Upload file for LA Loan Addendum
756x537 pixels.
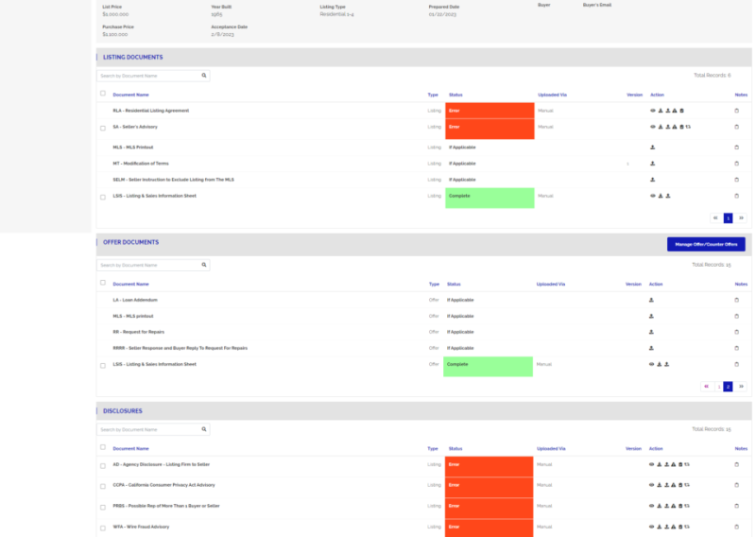tap(651, 300)
